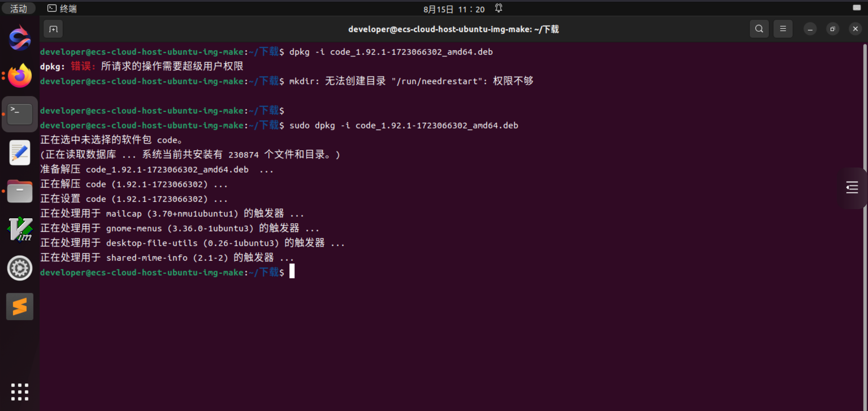Open Firefox from the dock

(19, 75)
